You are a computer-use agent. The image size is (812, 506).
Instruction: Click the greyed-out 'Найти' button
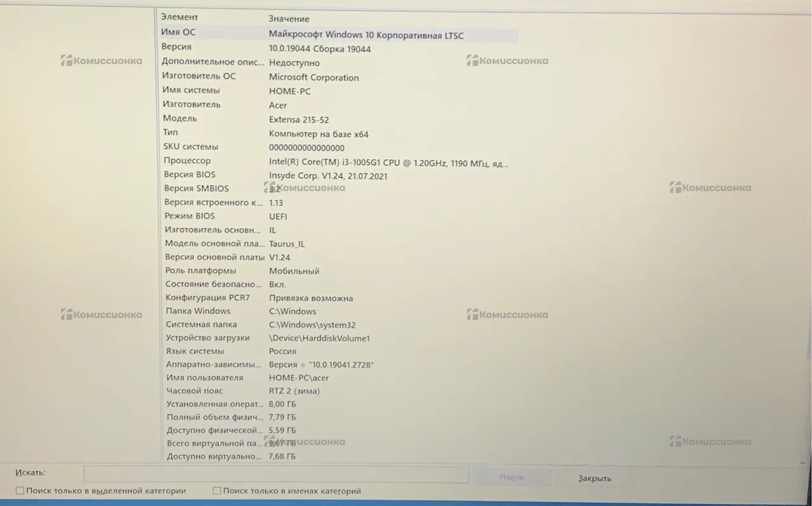click(x=511, y=477)
